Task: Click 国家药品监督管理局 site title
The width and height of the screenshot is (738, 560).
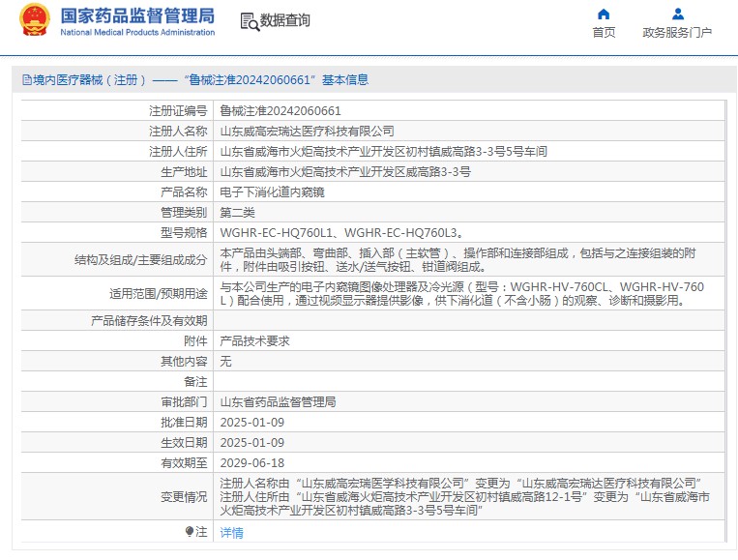Action: 137,15
